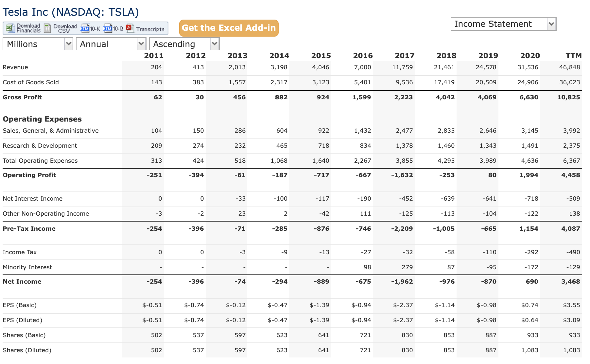
Task: Click the Tesla Inc (NASDAQ: TSLA) heading
Action: [71, 12]
